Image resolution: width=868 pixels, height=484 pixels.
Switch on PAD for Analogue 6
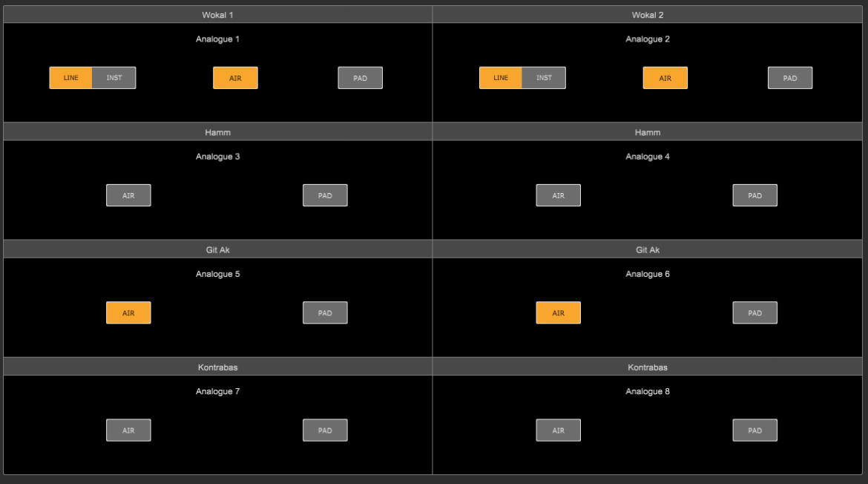(x=755, y=313)
